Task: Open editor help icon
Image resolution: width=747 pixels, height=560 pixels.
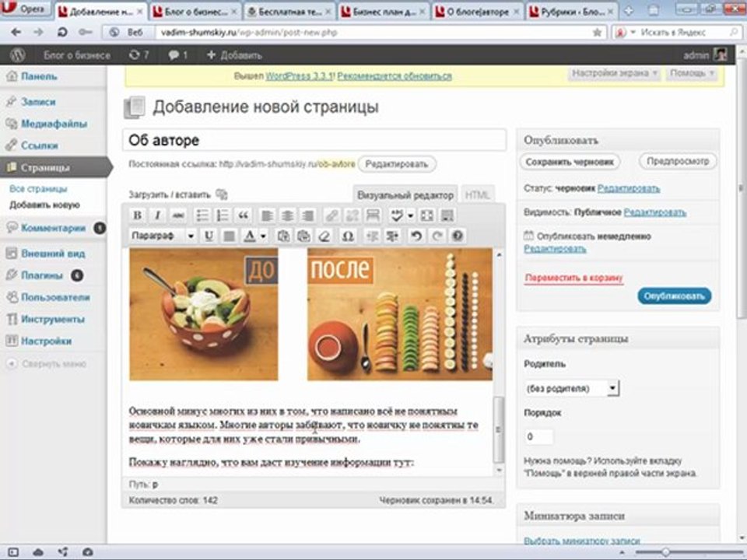Action: (x=458, y=236)
